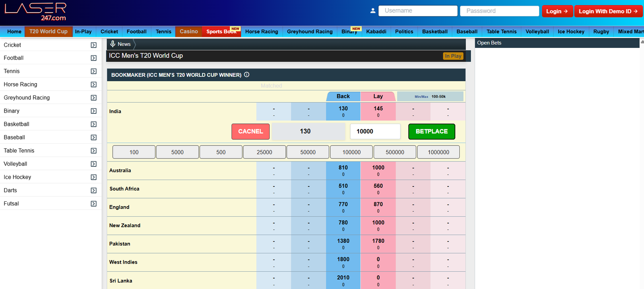
Task: Expand the Cricket sidebar arrow
Action: (x=94, y=45)
